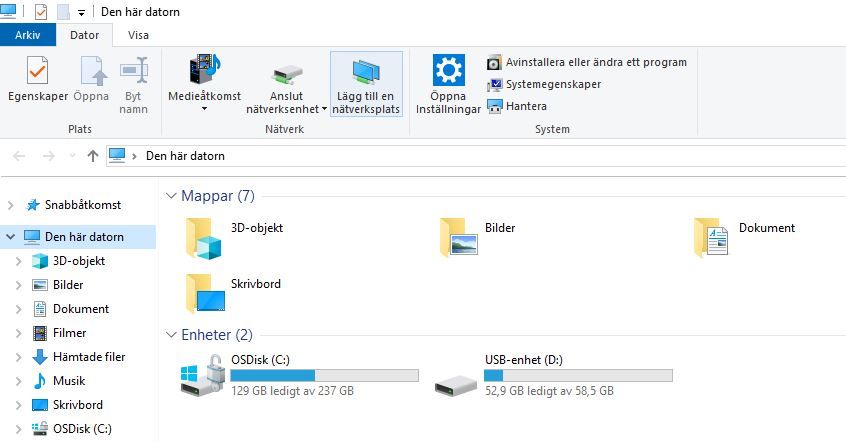Click address bar computer icon
The width and height of the screenshot is (846, 442).
point(117,155)
